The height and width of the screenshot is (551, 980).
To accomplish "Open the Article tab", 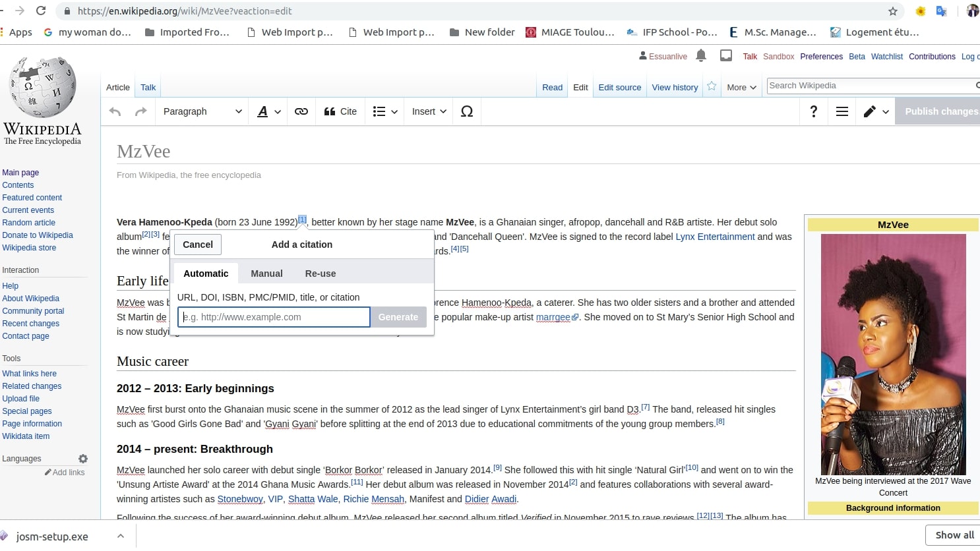I will coord(118,87).
